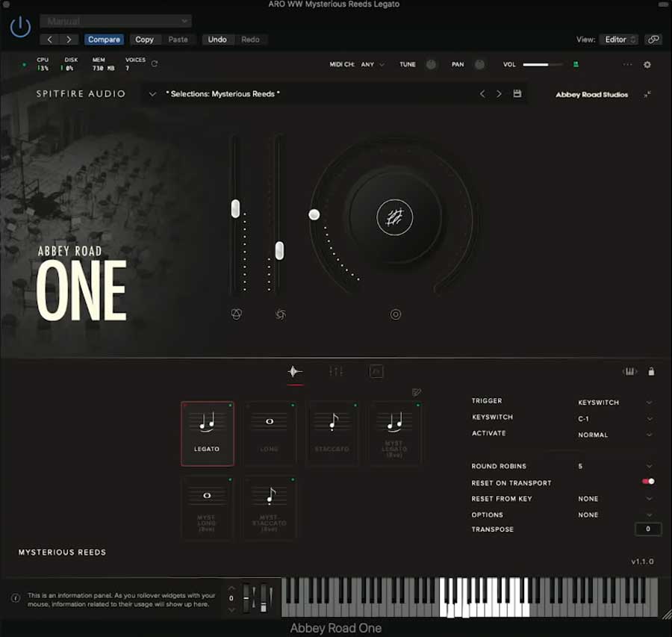Select next Spitfire preset arrow
672x637 pixels.
tap(499, 94)
